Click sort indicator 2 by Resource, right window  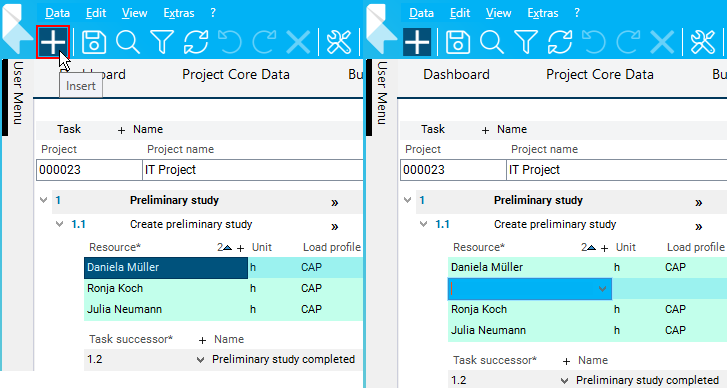click(588, 247)
